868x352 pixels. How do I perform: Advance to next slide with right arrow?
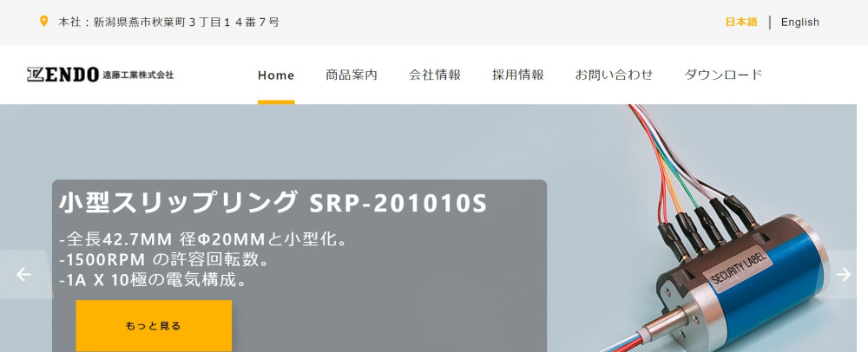844,275
